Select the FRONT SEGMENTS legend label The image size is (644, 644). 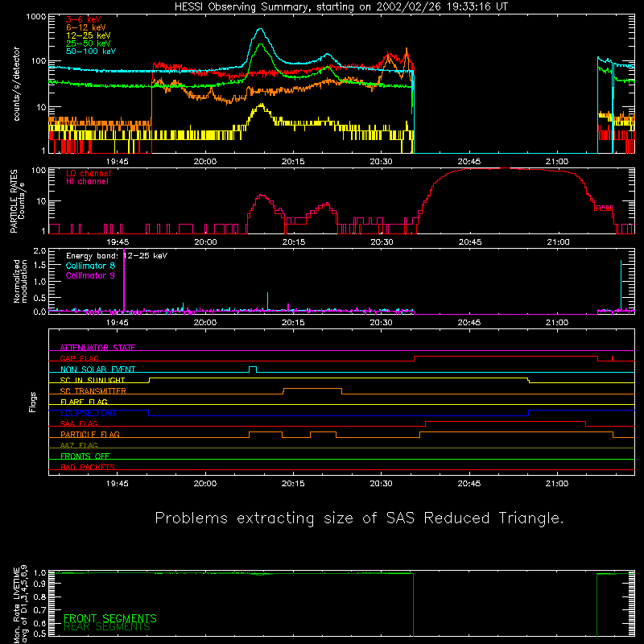(110, 618)
